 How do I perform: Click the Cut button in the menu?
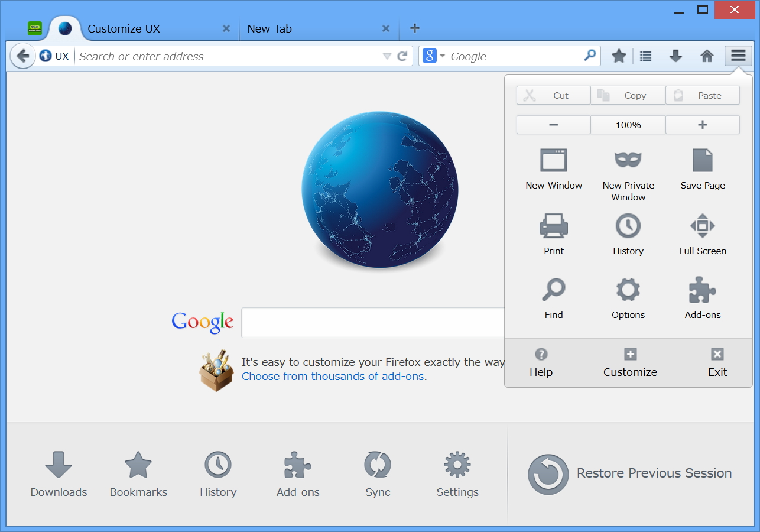pyautogui.click(x=554, y=95)
